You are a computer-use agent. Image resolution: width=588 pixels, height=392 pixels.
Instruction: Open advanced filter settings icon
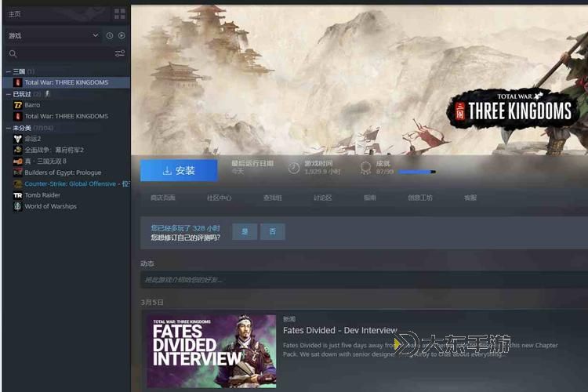(120, 53)
